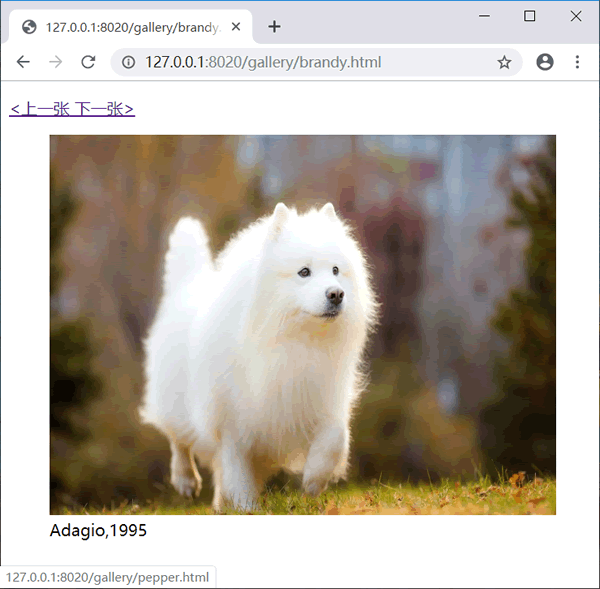Go back to the previous page
The image size is (600, 589).
pyautogui.click(x=23, y=62)
